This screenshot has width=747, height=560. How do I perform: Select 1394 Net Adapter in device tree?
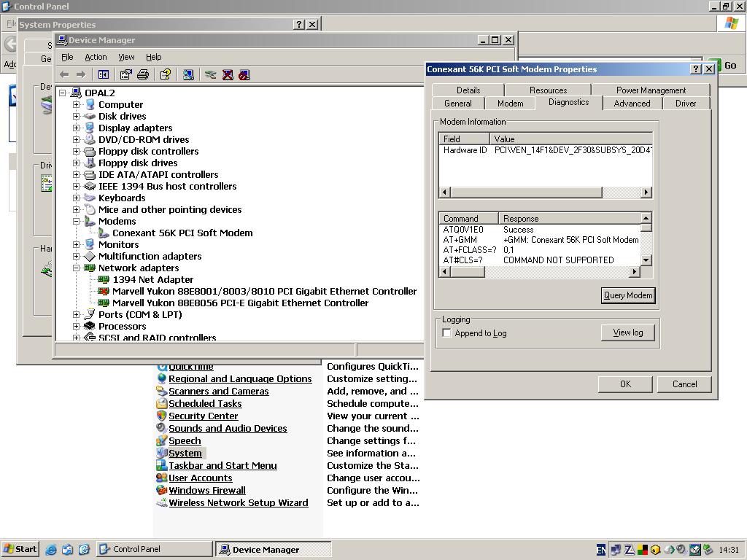point(153,280)
